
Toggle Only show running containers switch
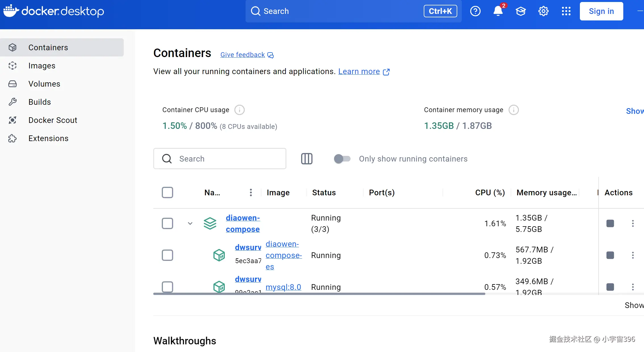point(342,159)
